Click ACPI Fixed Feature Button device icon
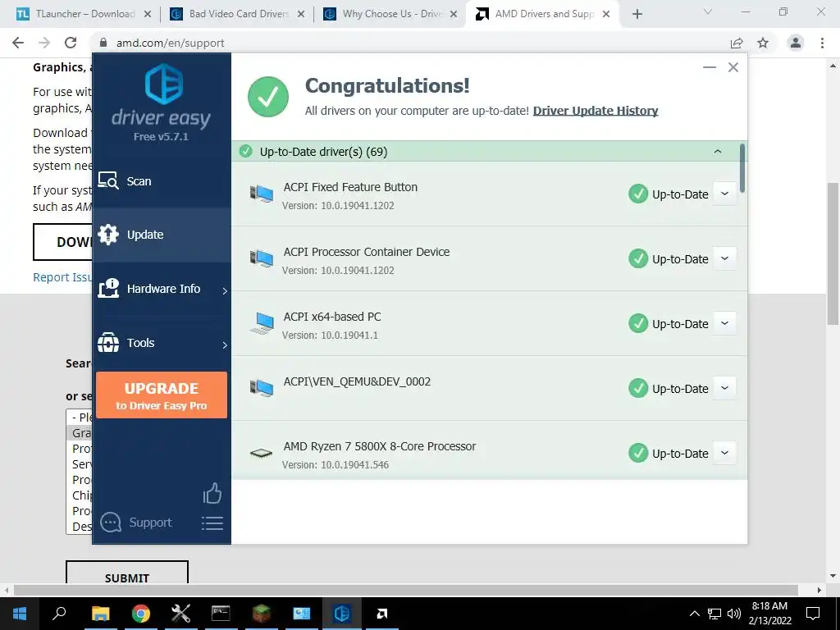Image resolution: width=840 pixels, height=630 pixels. point(262,194)
